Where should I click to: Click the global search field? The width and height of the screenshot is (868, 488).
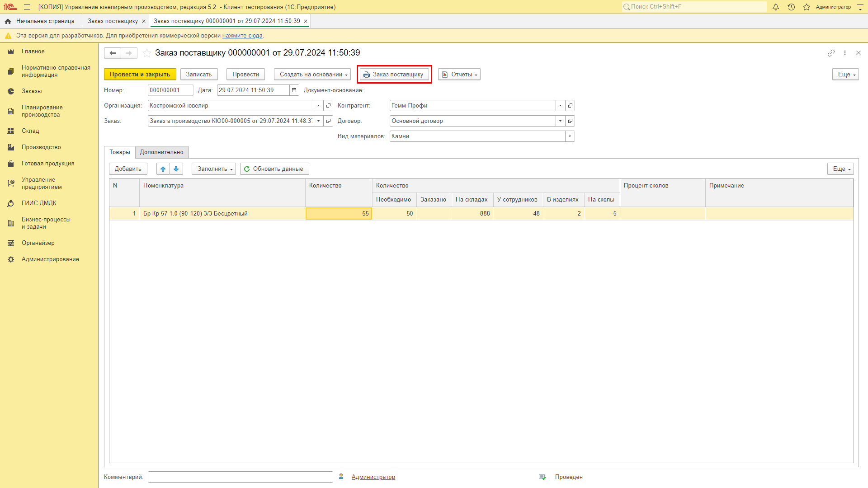click(694, 7)
